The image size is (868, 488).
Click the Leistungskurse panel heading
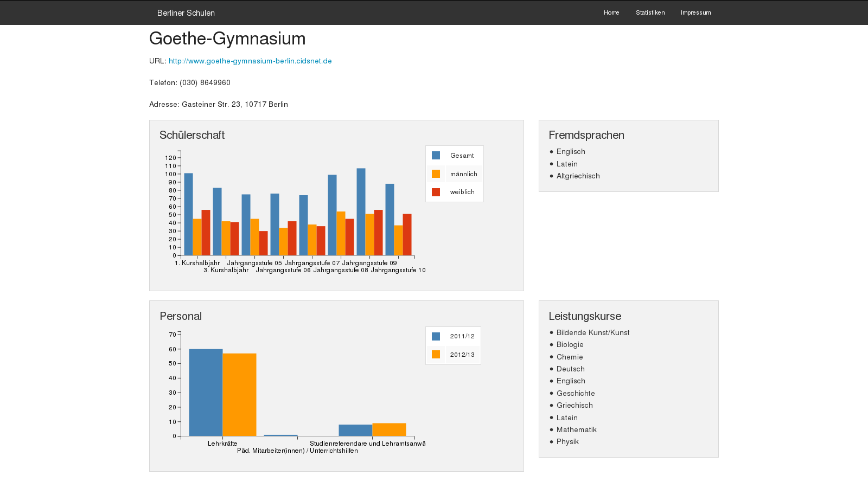click(x=585, y=316)
